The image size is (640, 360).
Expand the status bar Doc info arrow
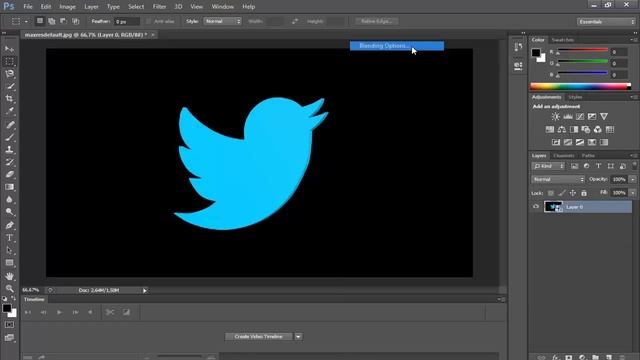point(144,290)
